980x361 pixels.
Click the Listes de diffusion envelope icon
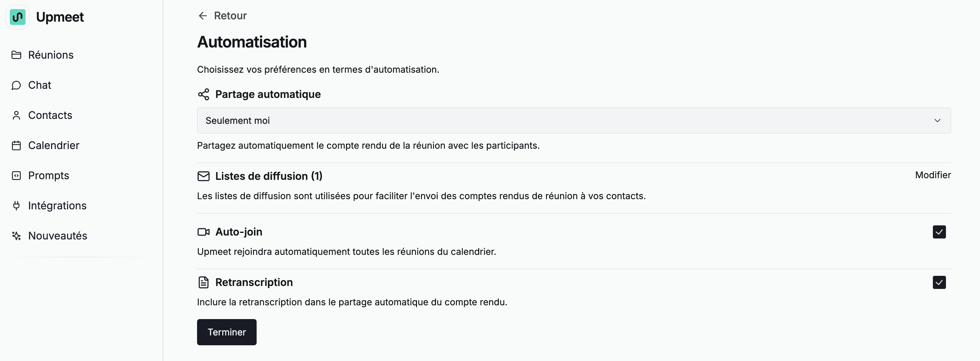[204, 176]
